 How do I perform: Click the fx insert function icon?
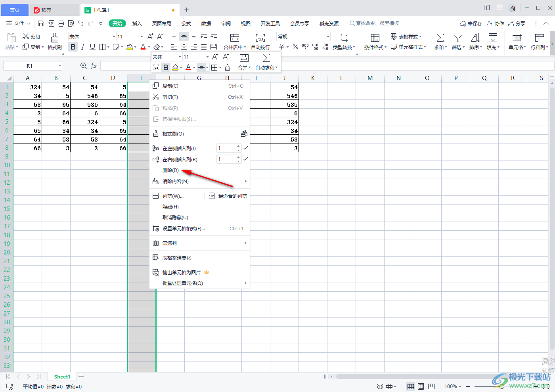coord(94,66)
